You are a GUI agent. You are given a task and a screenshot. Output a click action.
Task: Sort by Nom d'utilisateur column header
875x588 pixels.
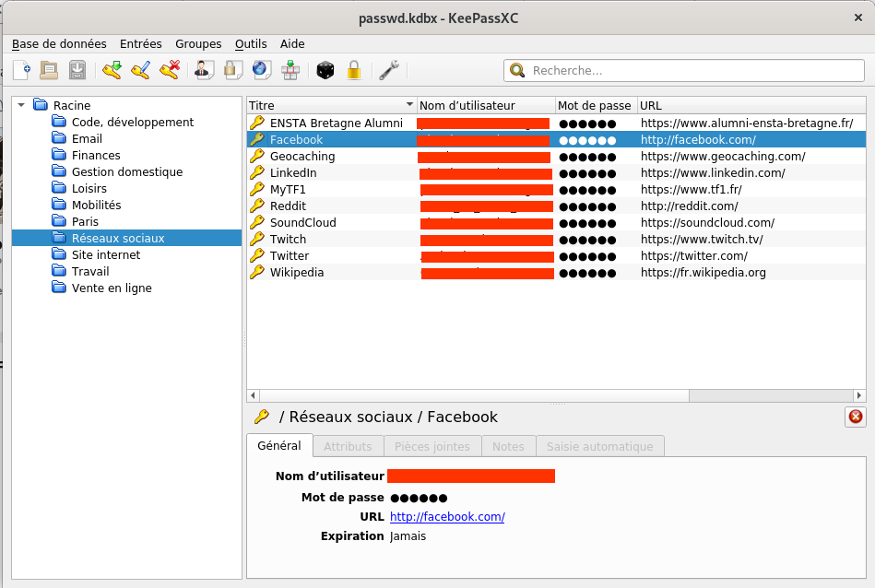tap(486, 105)
